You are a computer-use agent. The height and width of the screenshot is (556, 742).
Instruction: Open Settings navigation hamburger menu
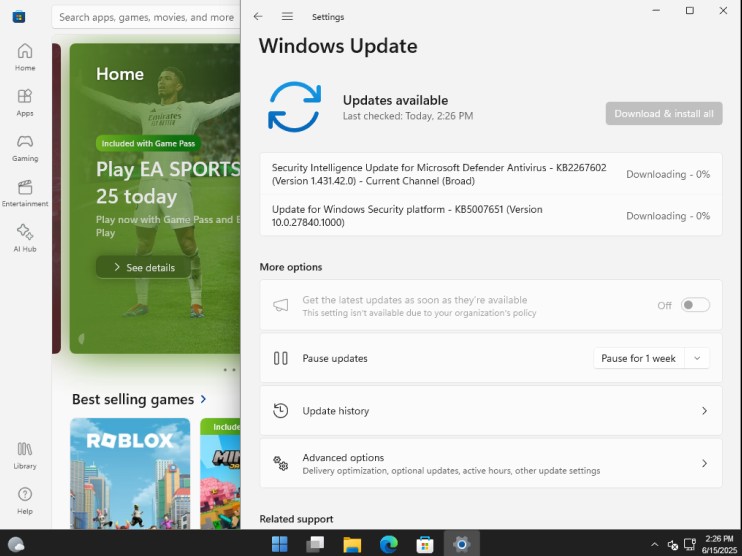pyautogui.click(x=287, y=17)
